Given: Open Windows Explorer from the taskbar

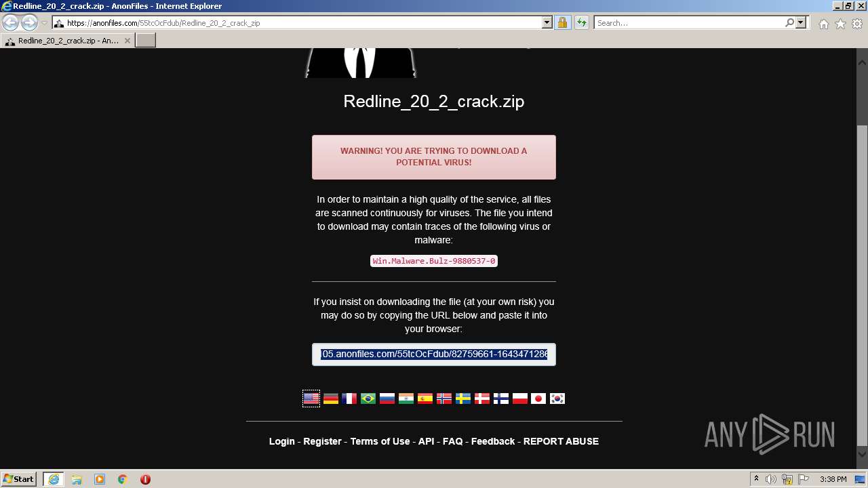Looking at the screenshot, I should [77, 479].
